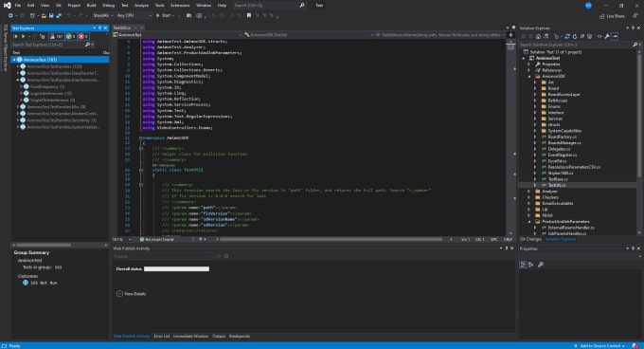The height and width of the screenshot is (349, 644).
Task: Click the No issues found status indicator
Action: 157,239
